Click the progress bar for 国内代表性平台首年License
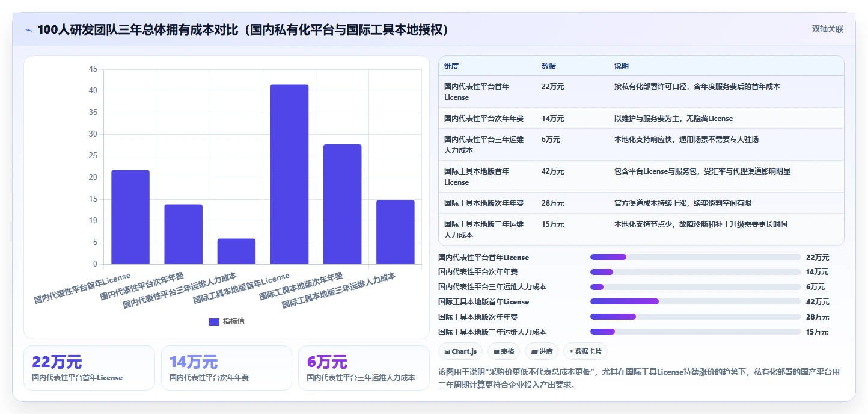868x414 pixels. pyautogui.click(x=695, y=257)
